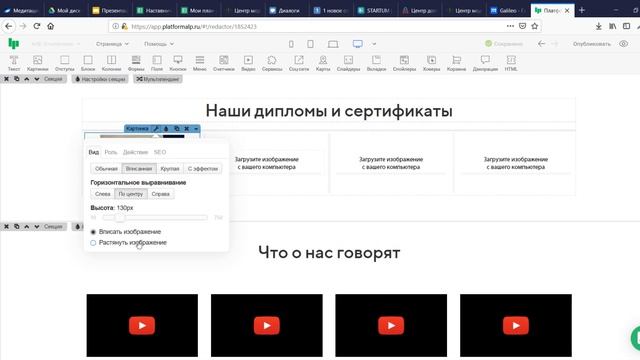Select the Спойлеры element tool

click(404, 63)
